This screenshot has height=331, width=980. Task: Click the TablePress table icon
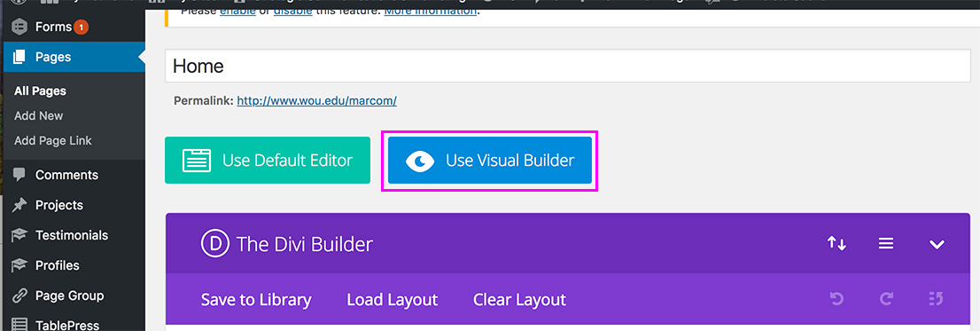point(19,325)
